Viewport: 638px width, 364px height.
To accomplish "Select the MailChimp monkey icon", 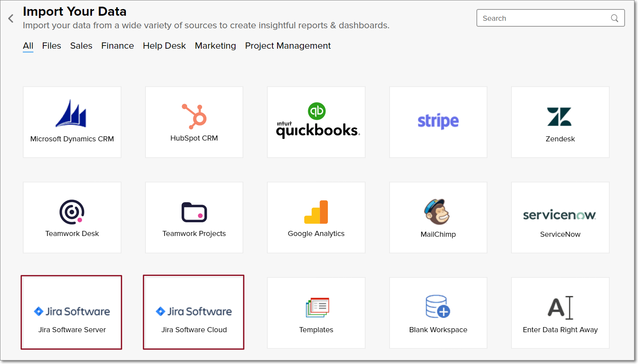I will tap(437, 212).
